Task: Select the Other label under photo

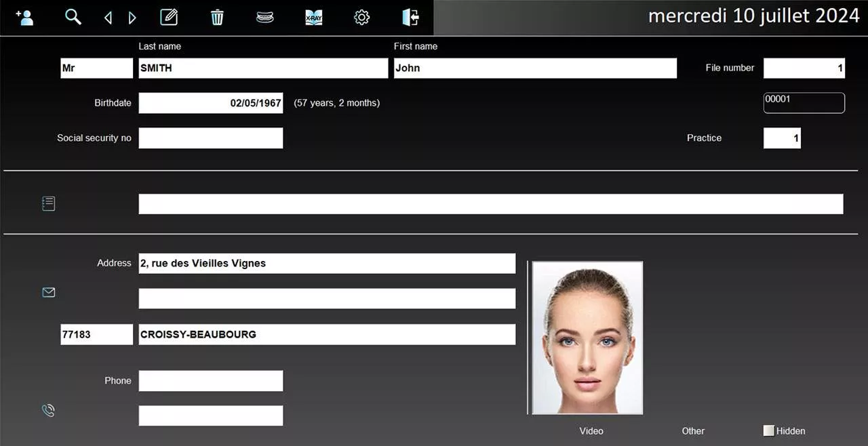Action: click(x=692, y=431)
